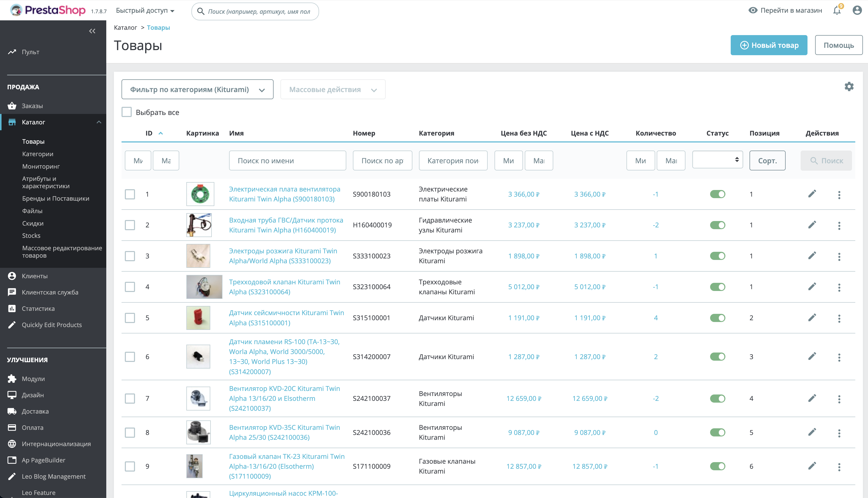
Task: Sort table by ID column arrow
Action: click(161, 133)
